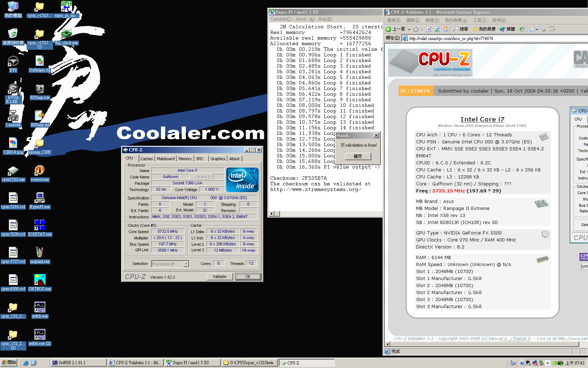
Task: Select the DxHelper.dll file icon
Action: 40,64
